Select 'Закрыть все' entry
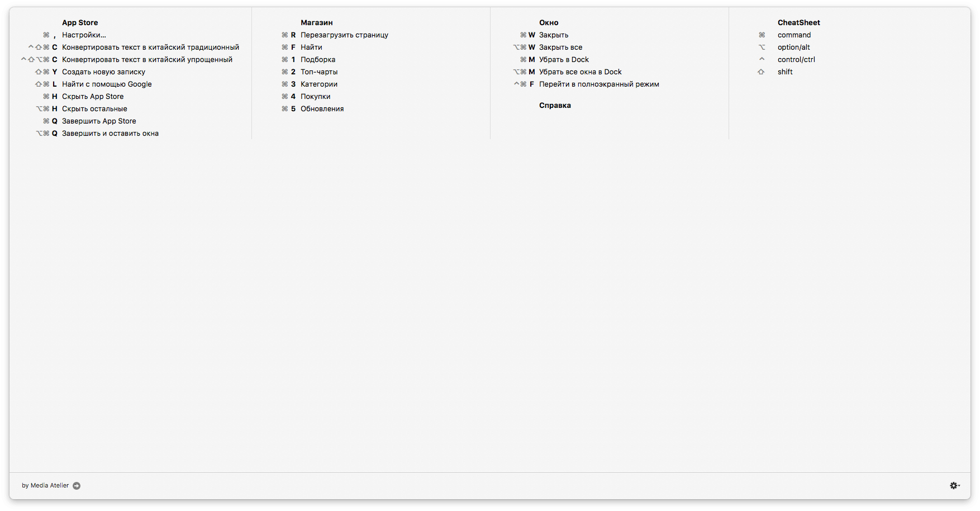980x511 pixels. [560, 47]
